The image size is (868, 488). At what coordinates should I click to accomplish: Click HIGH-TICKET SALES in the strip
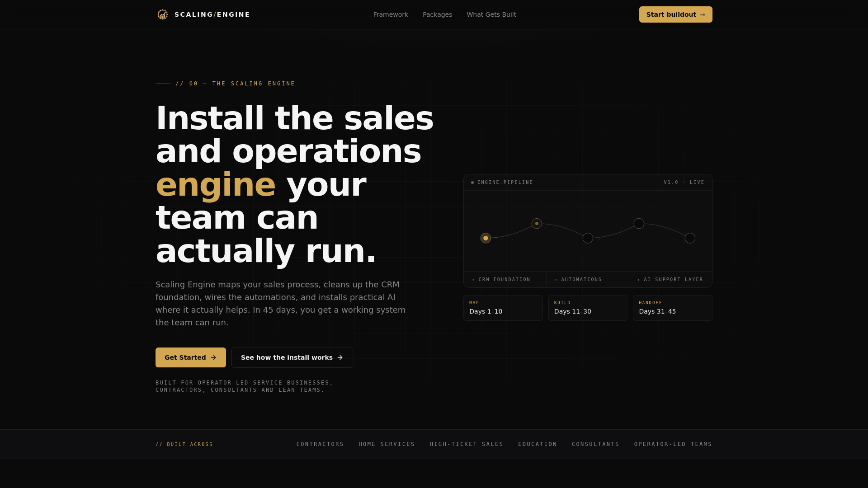pos(467,444)
